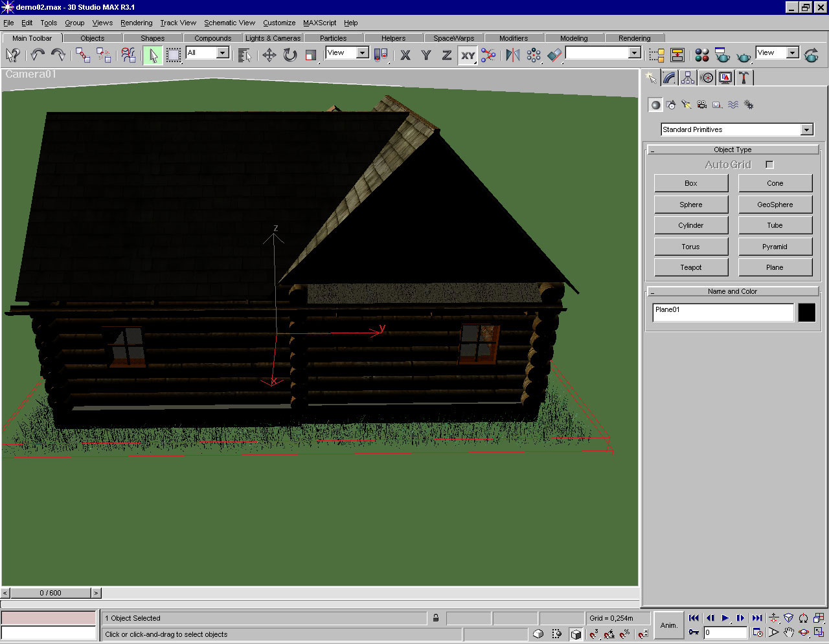Enable the AutoGrid checkbox
The image size is (829, 644).
pyautogui.click(x=769, y=165)
